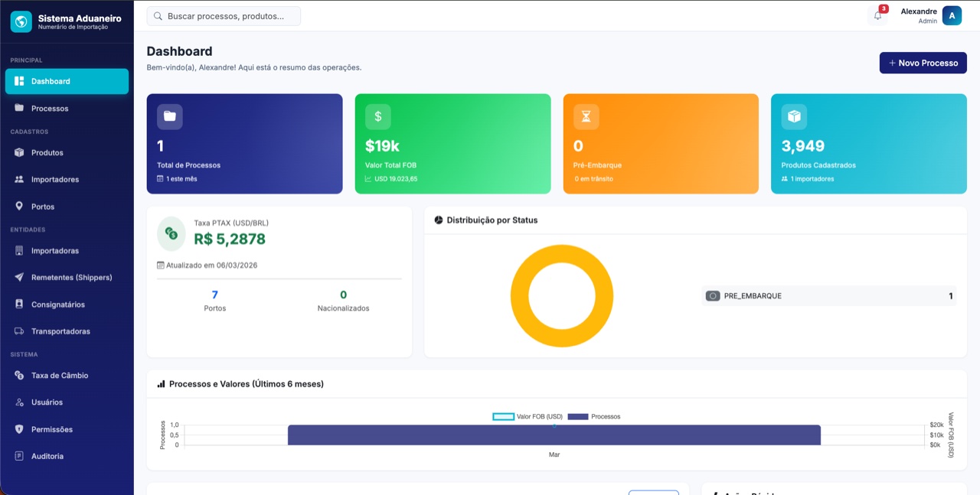
Task: Click the hourglass icon on Pré-Embarque card
Action: click(586, 116)
